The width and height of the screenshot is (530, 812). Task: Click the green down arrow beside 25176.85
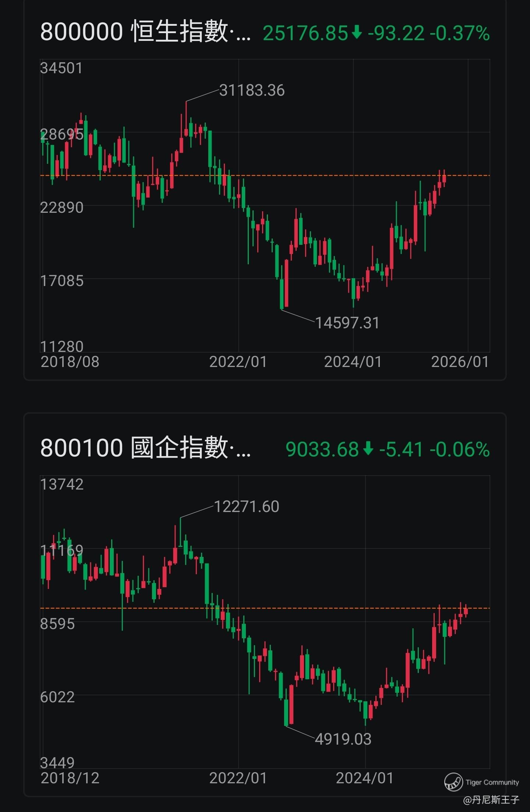click(357, 33)
